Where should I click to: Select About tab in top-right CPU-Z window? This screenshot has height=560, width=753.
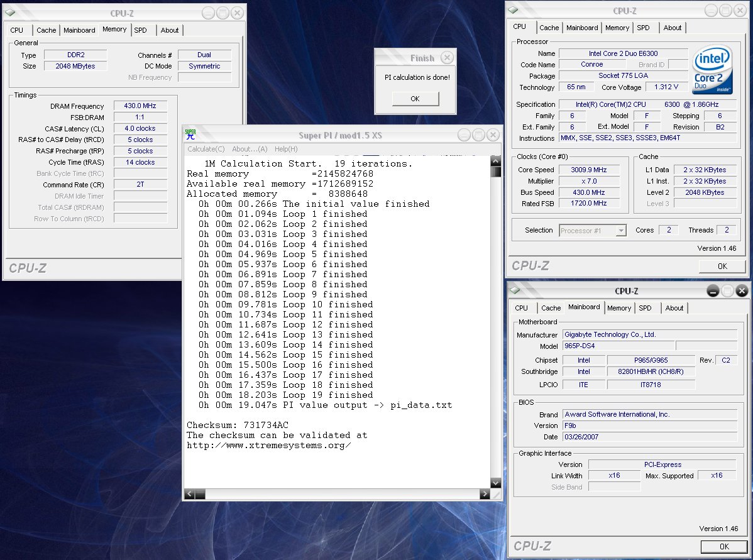[673, 28]
